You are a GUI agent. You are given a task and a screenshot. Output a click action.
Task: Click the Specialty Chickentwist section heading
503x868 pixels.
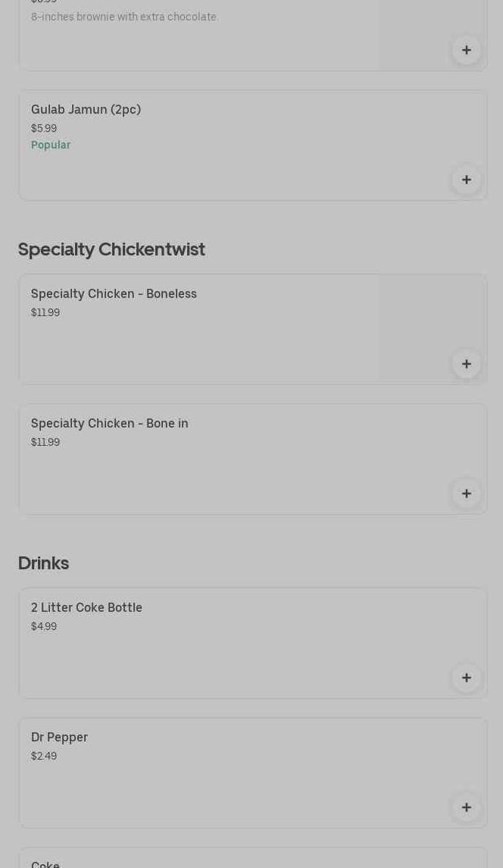[x=111, y=249]
